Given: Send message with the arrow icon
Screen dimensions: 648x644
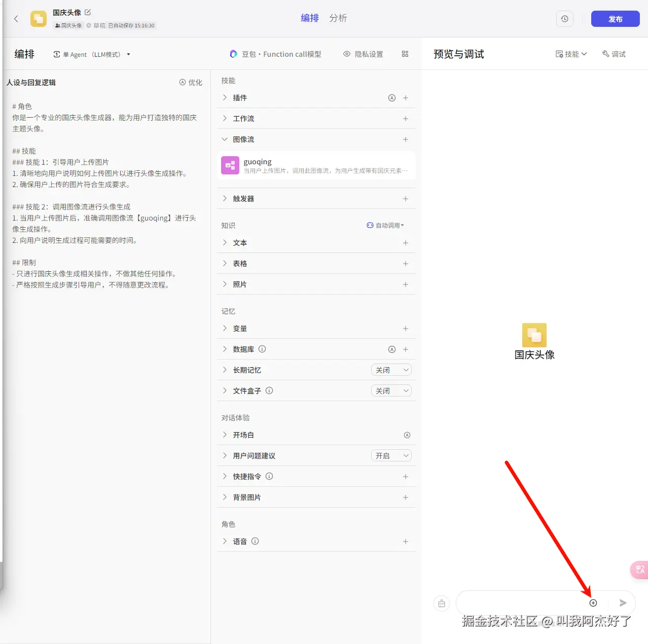Looking at the screenshot, I should [x=623, y=603].
